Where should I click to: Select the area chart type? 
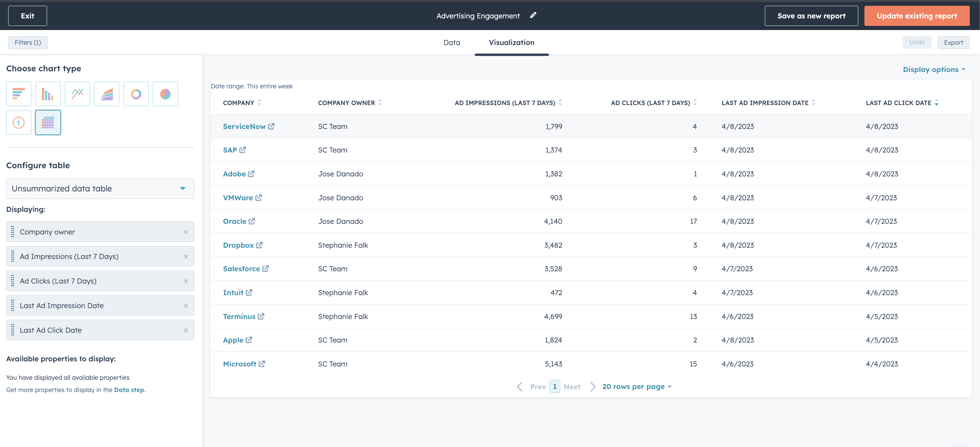(x=106, y=93)
